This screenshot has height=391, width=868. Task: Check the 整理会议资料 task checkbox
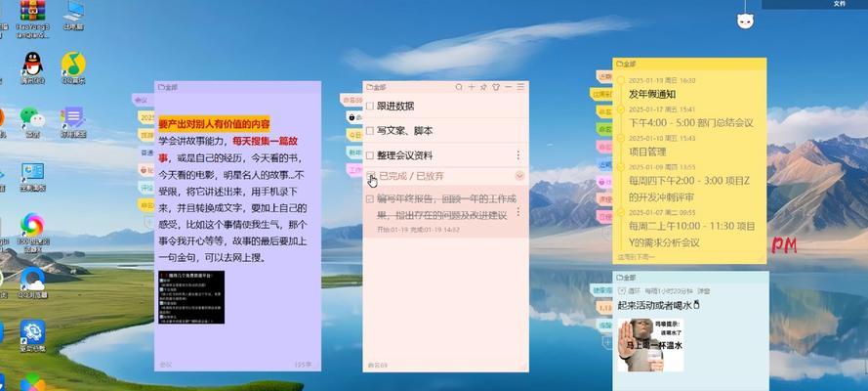coord(370,155)
